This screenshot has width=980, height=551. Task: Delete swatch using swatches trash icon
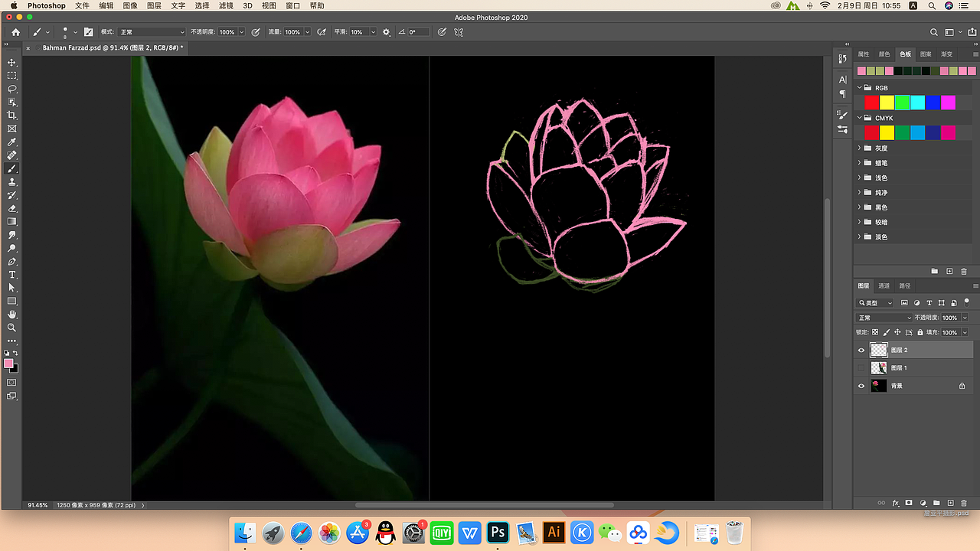(964, 272)
